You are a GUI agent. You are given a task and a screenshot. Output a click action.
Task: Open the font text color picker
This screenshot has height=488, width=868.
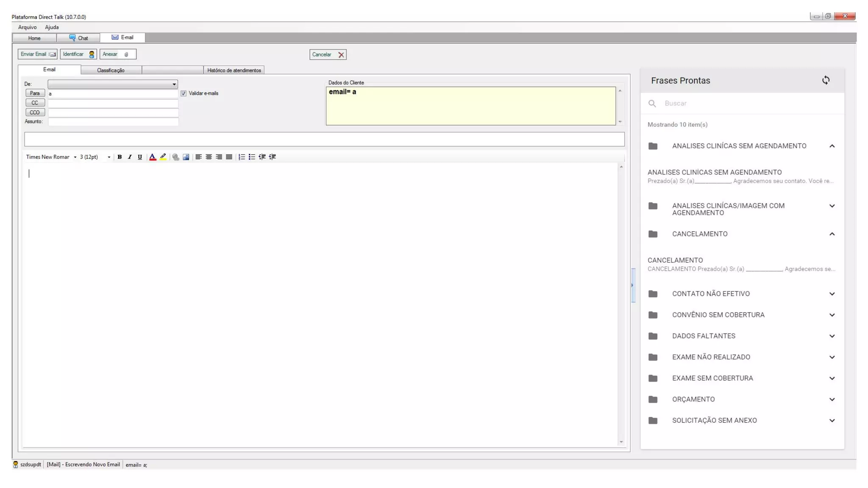(153, 157)
